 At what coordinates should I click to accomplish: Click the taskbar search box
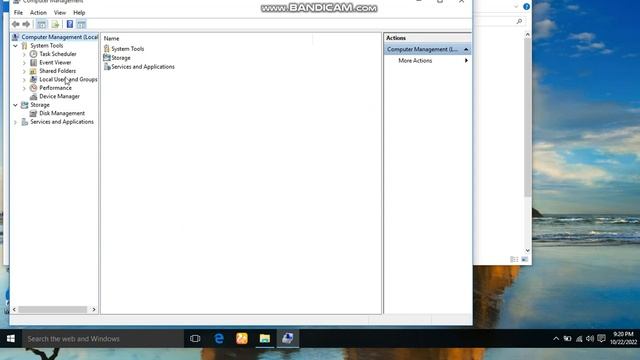click(103, 339)
